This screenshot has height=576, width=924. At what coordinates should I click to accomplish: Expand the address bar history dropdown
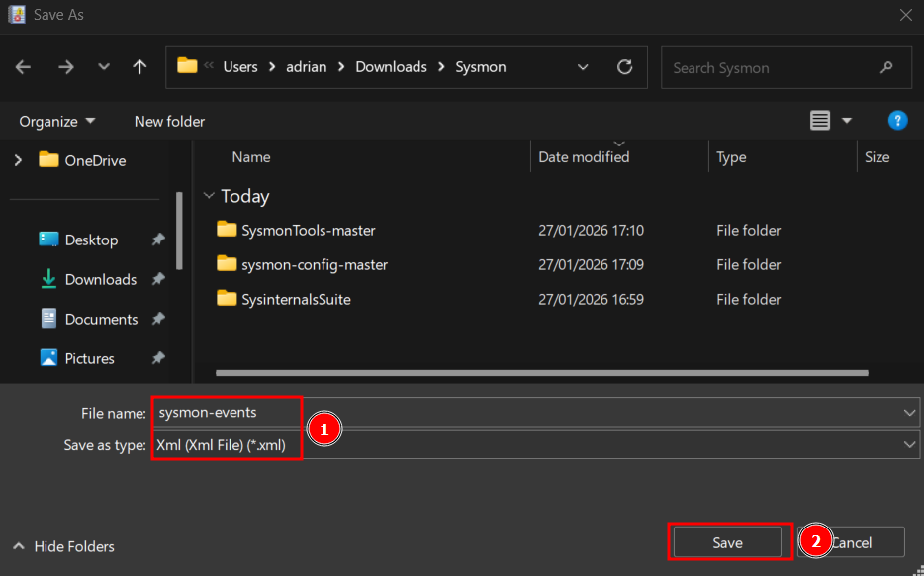click(x=583, y=67)
